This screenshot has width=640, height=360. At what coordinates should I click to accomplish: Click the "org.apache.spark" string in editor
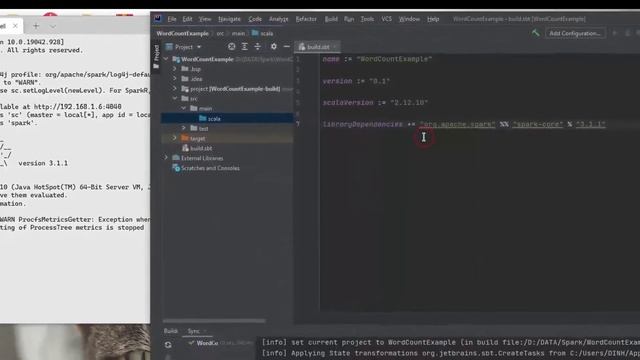pyautogui.click(x=458, y=124)
